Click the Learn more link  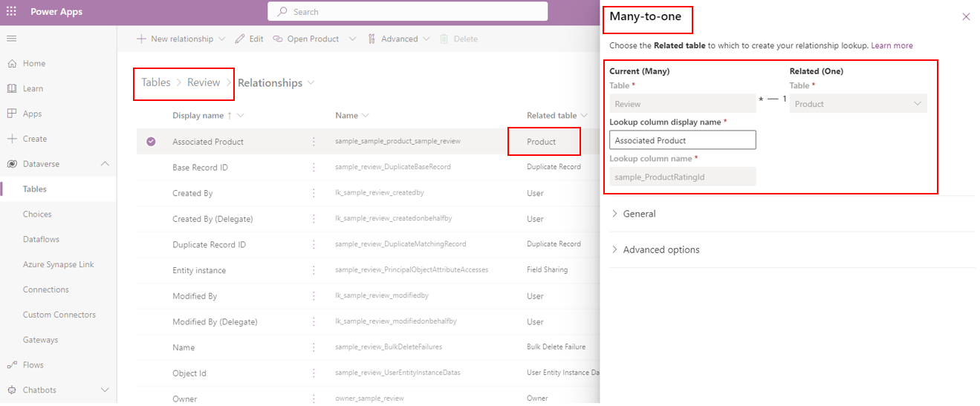892,46
